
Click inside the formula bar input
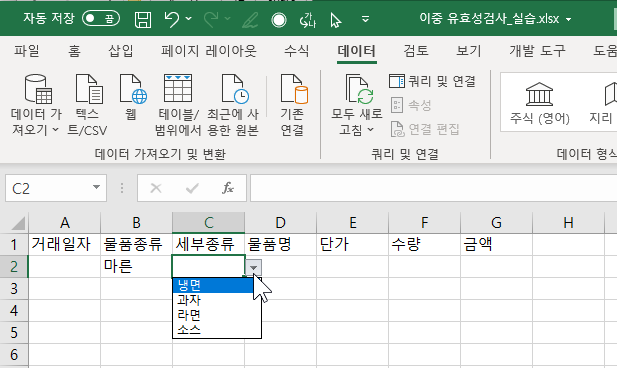click(x=433, y=189)
